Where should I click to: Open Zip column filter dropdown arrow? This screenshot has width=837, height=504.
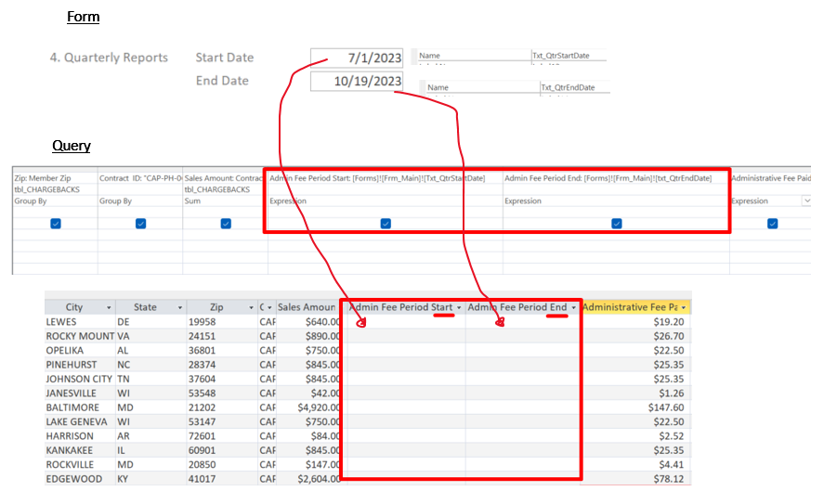click(251, 308)
